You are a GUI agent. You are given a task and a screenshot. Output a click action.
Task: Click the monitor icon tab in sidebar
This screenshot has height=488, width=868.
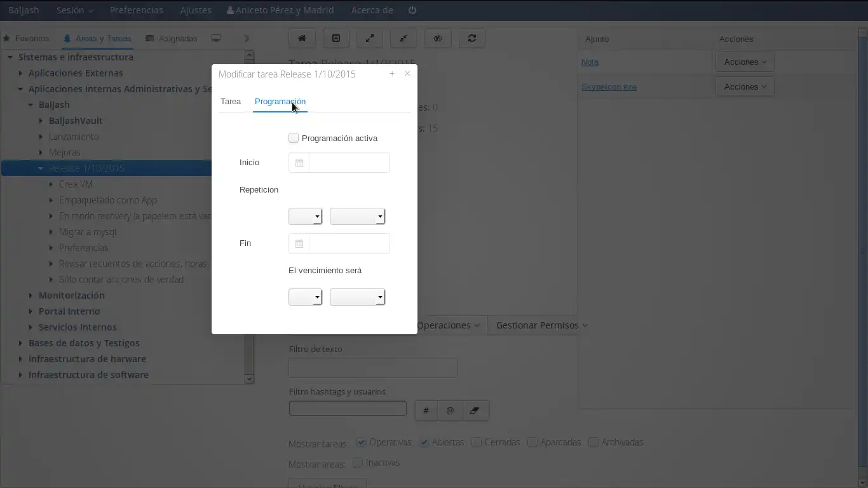point(216,38)
